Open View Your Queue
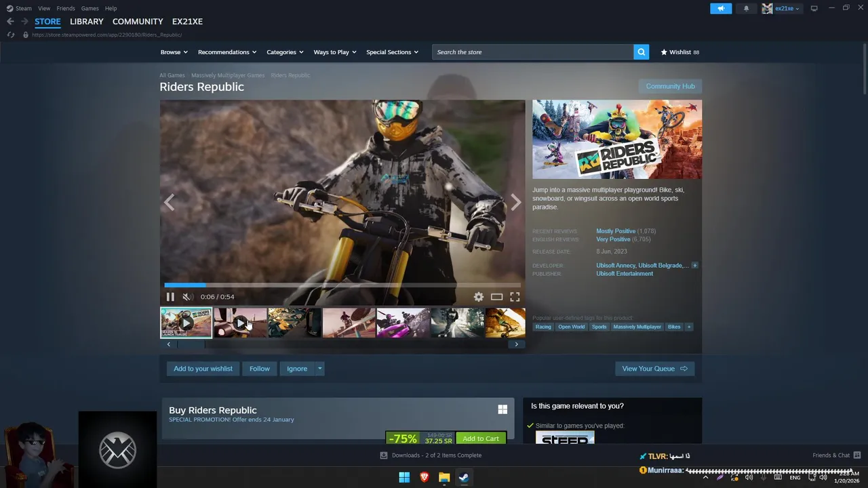Image resolution: width=868 pixels, height=488 pixels. 654,369
